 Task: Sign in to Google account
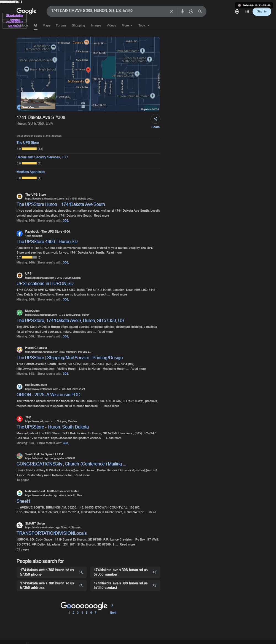[262, 12]
